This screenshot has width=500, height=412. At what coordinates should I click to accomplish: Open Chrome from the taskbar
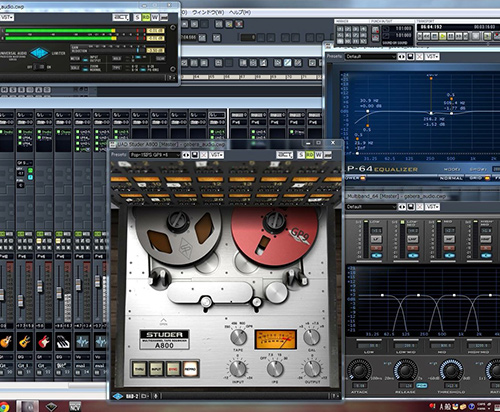pyautogui.click(x=4, y=407)
